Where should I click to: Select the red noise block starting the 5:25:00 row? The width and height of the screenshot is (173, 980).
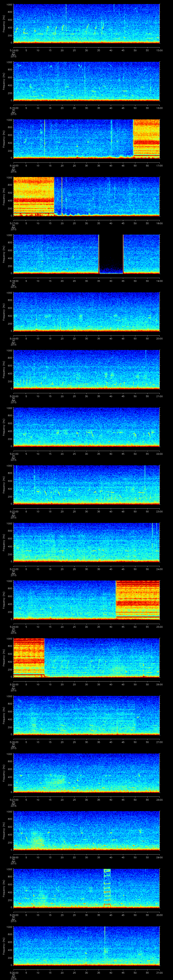(x=29, y=657)
